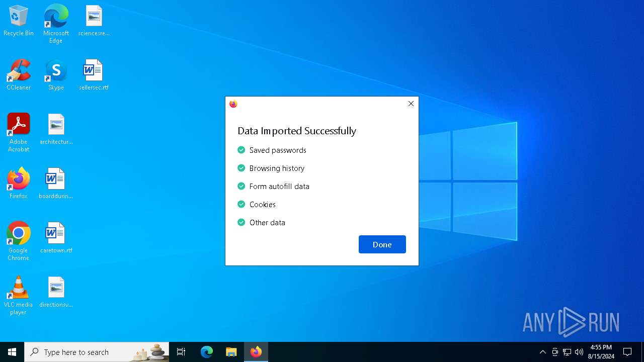Open Google Chrome desktop shortcut
Viewport: 644px width, 362px height.
pos(19,241)
